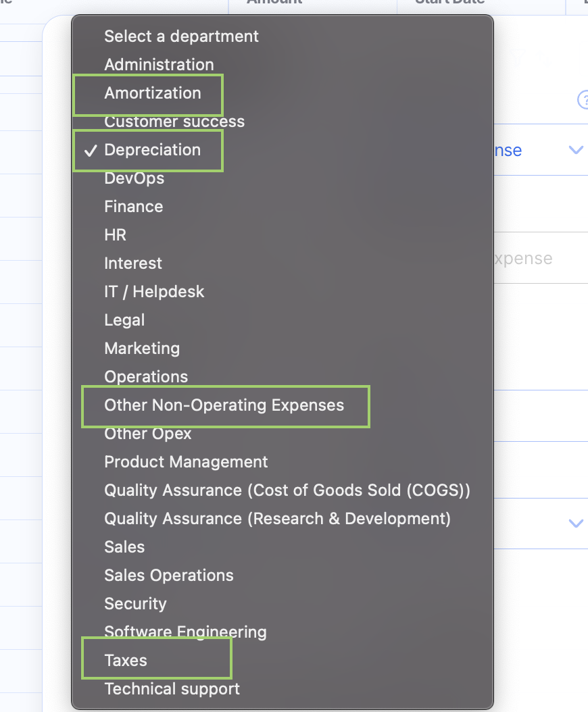Select HR department option

(x=115, y=235)
